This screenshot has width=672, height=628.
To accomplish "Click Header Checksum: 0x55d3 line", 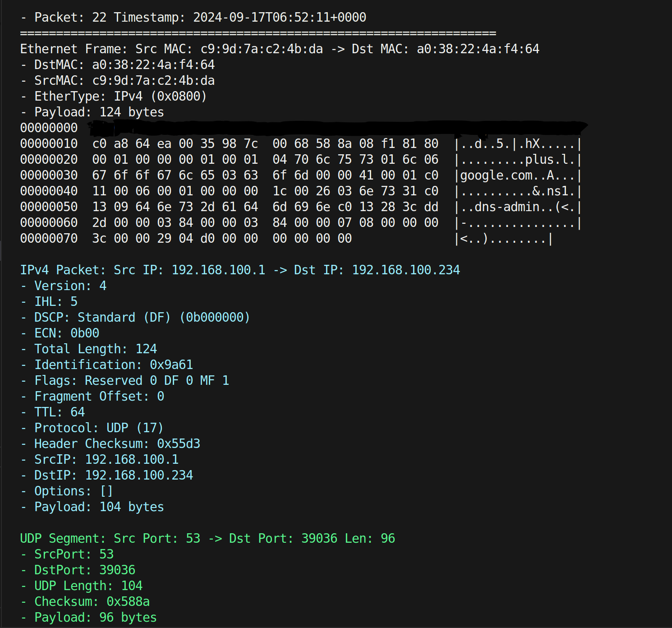I will point(110,444).
